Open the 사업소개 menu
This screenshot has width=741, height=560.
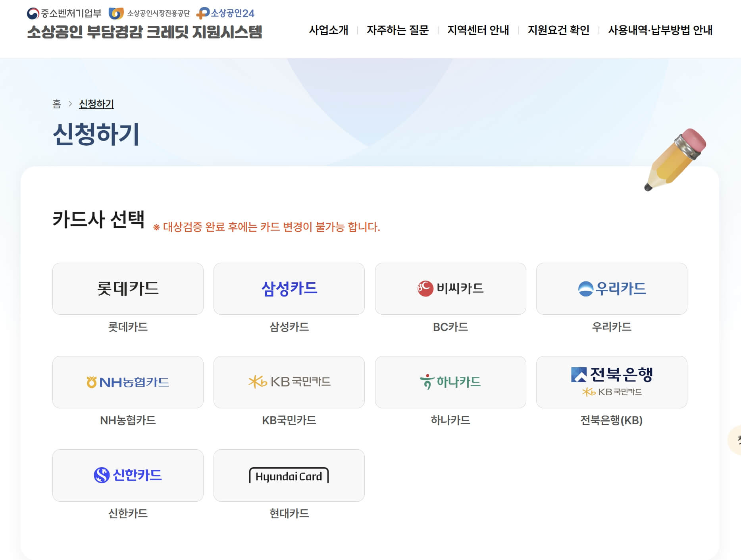(x=328, y=30)
